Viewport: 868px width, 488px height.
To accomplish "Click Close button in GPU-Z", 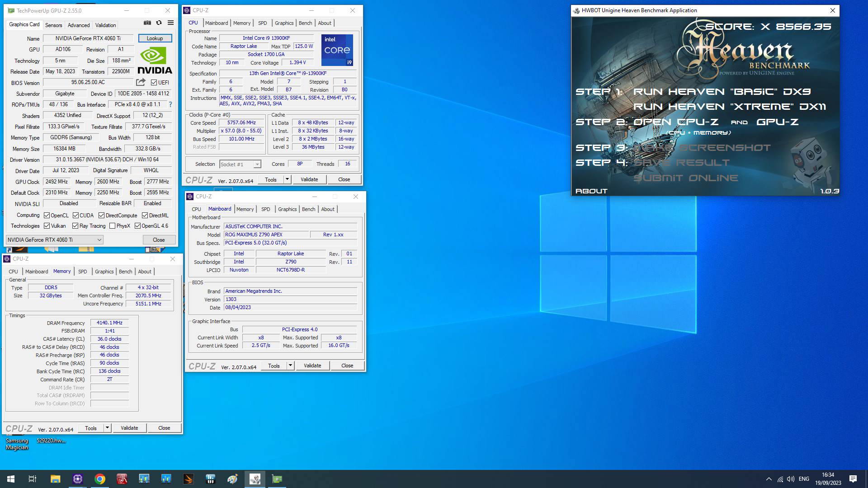I will (159, 239).
